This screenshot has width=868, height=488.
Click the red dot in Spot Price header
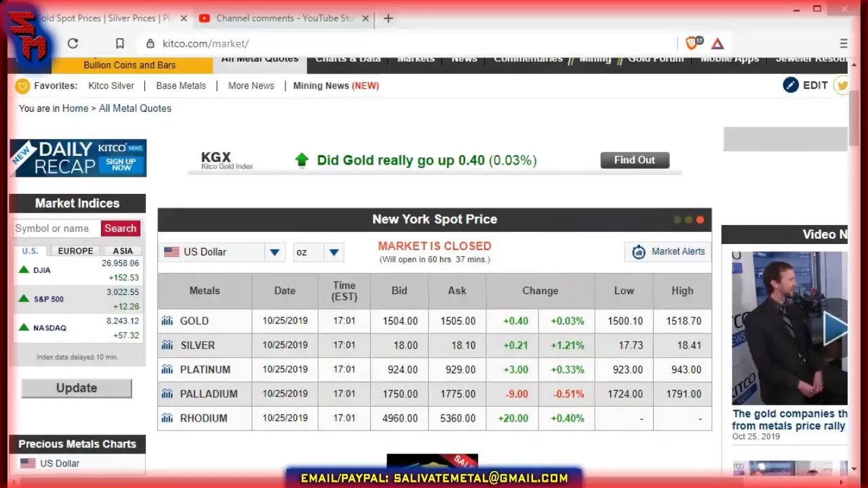pos(700,220)
